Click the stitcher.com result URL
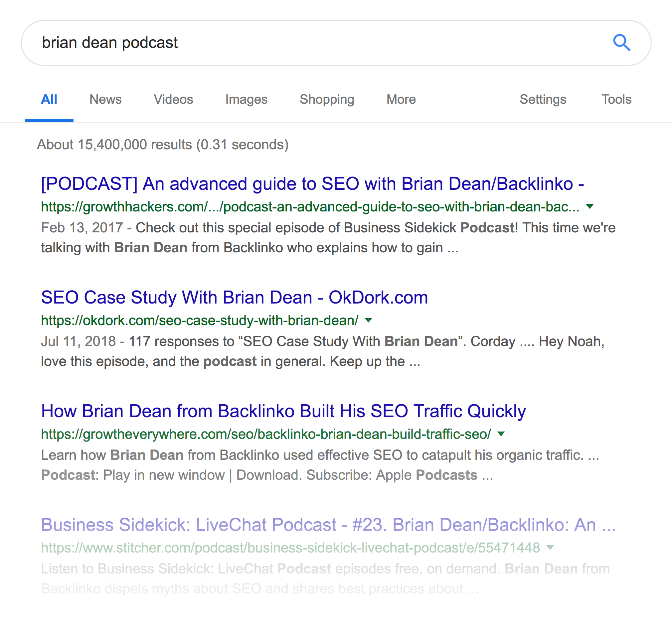The height and width of the screenshot is (625, 672). (x=290, y=548)
